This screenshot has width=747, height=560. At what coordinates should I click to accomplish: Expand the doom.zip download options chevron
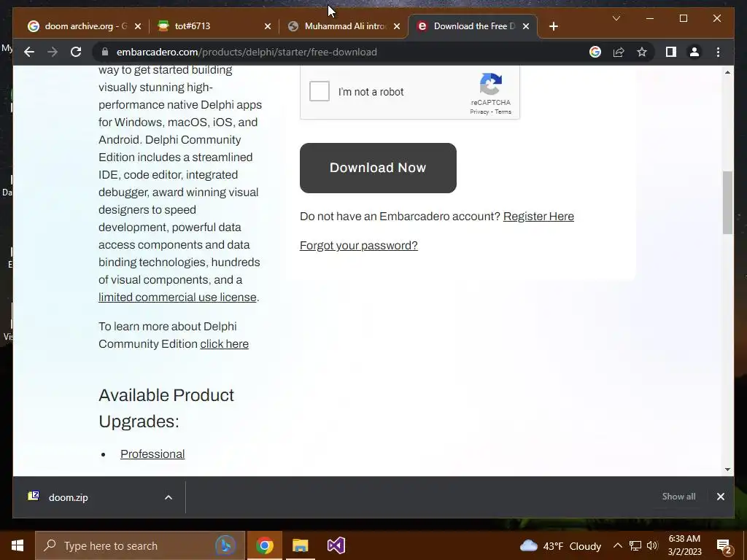[x=169, y=497]
